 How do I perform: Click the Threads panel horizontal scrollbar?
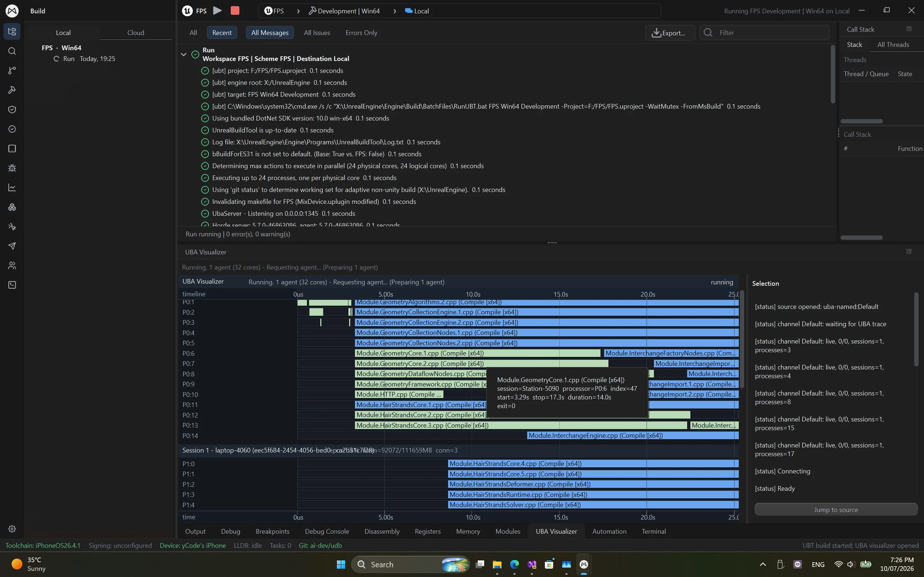[862, 121]
